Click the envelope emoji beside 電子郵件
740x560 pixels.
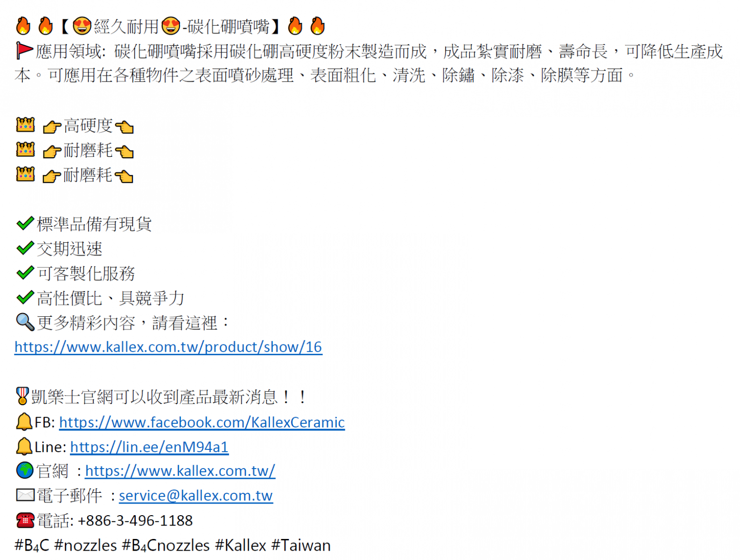[25, 495]
